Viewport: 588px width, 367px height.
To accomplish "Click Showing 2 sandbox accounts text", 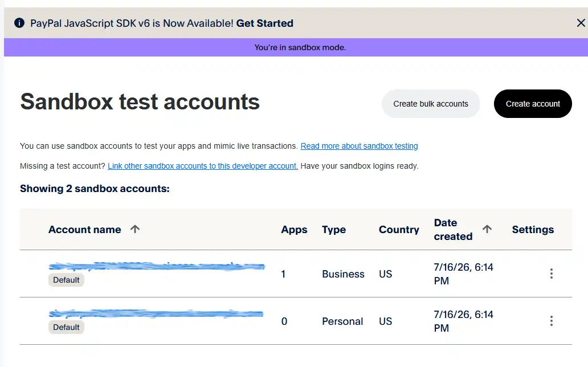I will coord(95,189).
